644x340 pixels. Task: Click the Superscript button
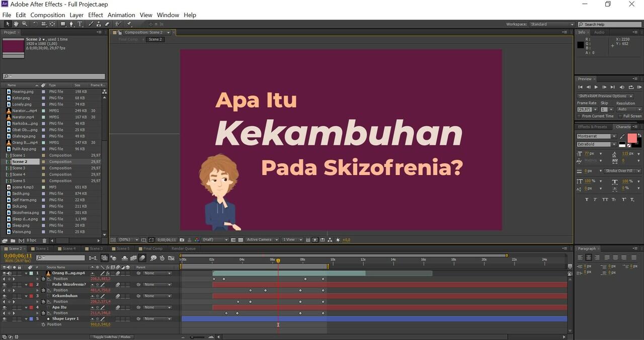624,199
